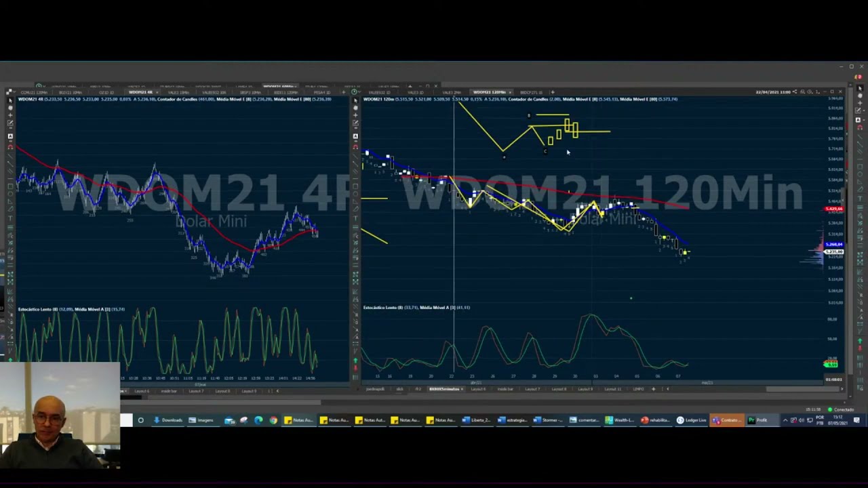Switch to the VALE3 2Min chart tab
Screen dimensions: 868x488
point(452,92)
